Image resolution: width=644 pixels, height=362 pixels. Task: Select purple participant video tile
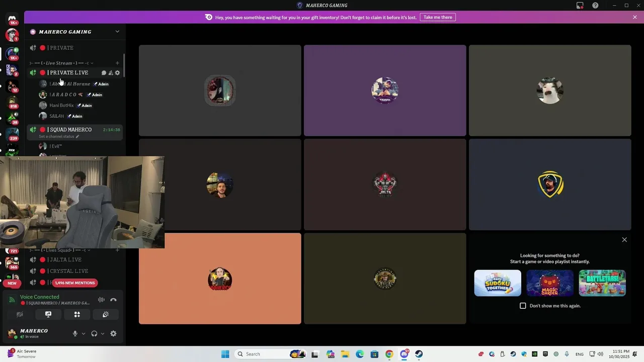click(385, 90)
